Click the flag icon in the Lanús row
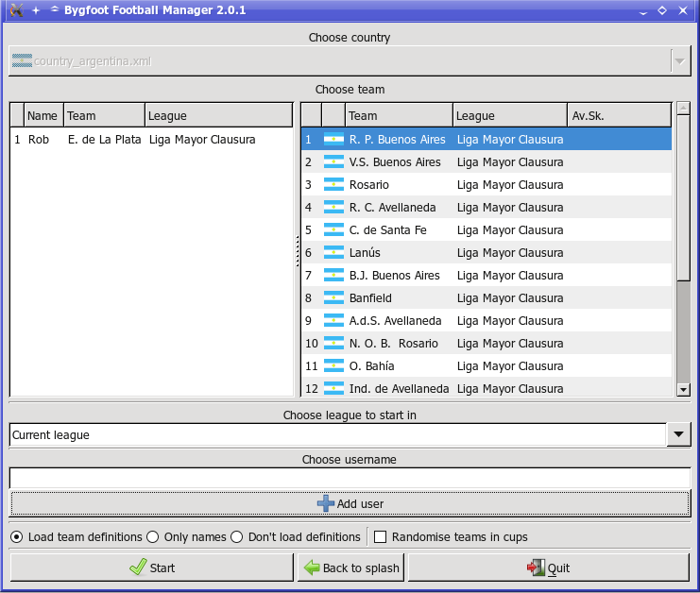 pos(333,252)
